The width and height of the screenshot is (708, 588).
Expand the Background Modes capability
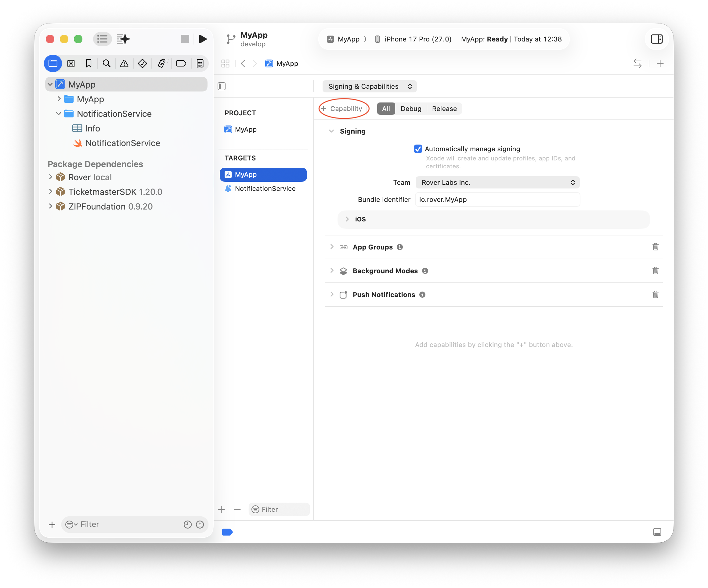(332, 271)
